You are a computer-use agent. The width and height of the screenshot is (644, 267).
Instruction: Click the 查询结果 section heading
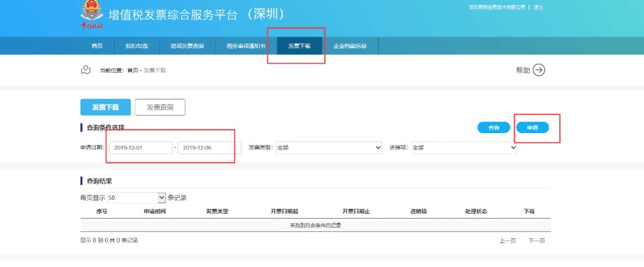click(x=99, y=181)
